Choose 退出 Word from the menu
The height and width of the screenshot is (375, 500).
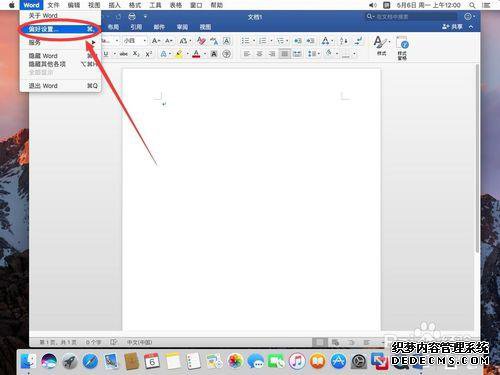pos(60,86)
